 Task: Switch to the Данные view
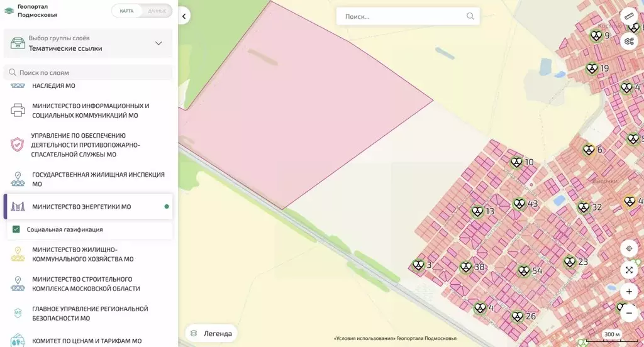point(157,11)
